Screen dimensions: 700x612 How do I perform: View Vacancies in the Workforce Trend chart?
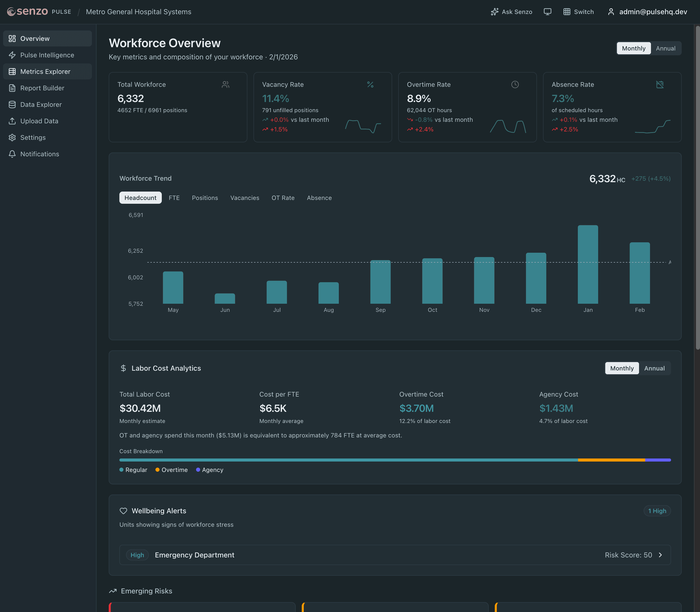point(245,198)
